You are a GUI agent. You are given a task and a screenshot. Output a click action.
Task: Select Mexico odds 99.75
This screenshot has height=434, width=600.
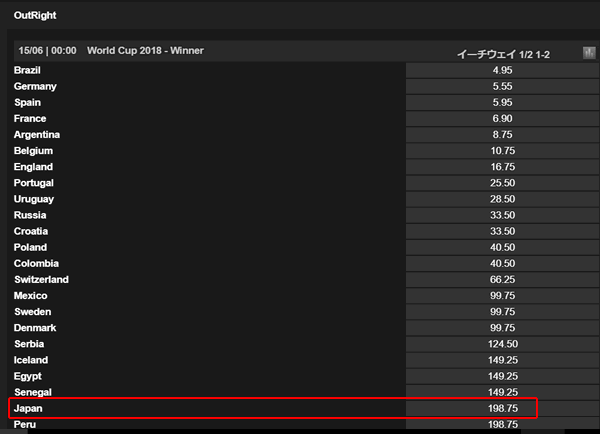[x=502, y=295]
